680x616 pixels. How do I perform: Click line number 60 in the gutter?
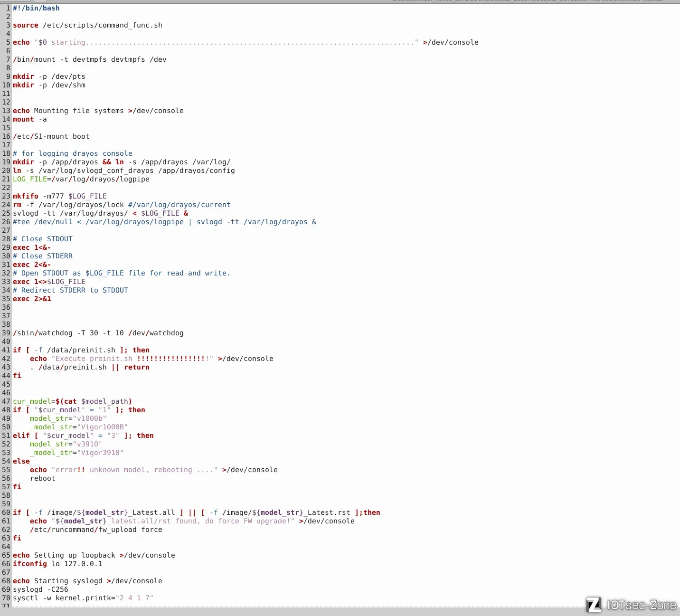pyautogui.click(x=6, y=512)
